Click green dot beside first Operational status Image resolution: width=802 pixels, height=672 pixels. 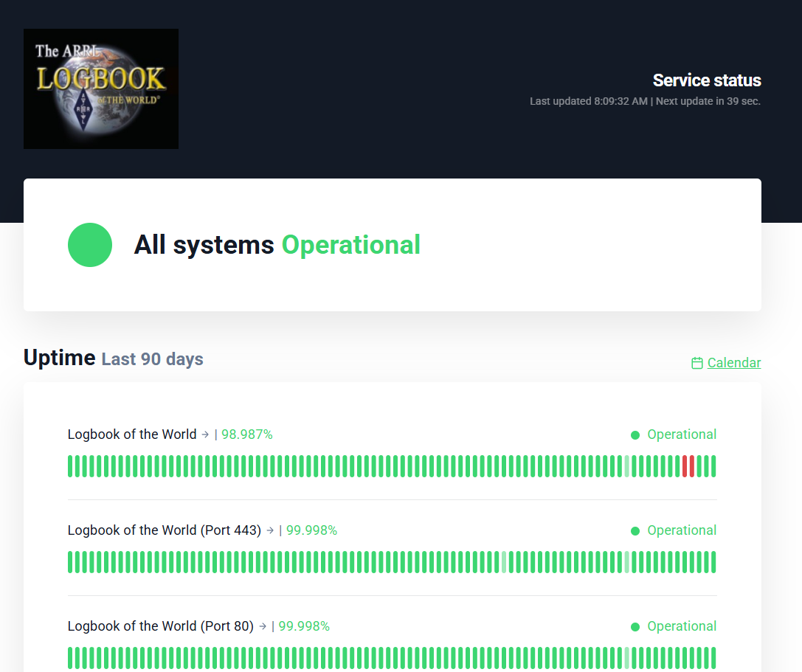click(635, 435)
